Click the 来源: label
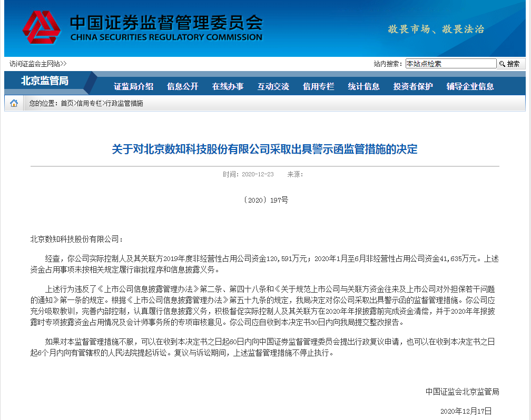This screenshot has width=531, height=420. [295, 174]
